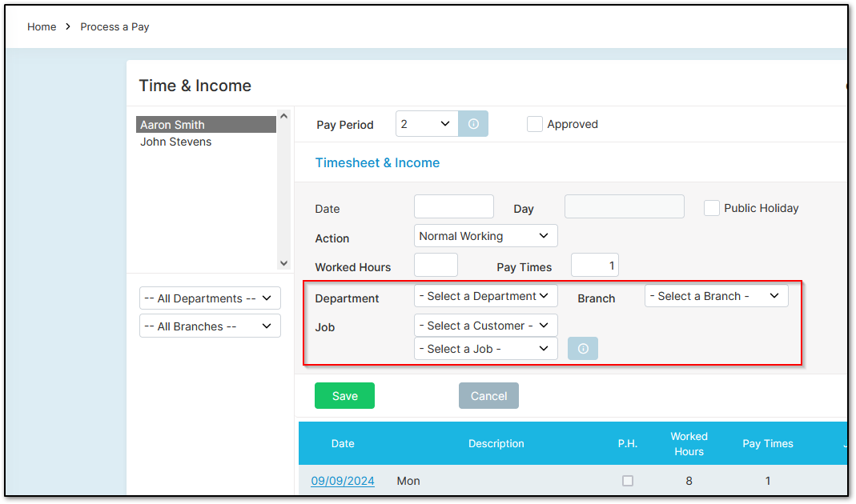
Task: Tick the Approved checkbox
Action: (x=534, y=124)
